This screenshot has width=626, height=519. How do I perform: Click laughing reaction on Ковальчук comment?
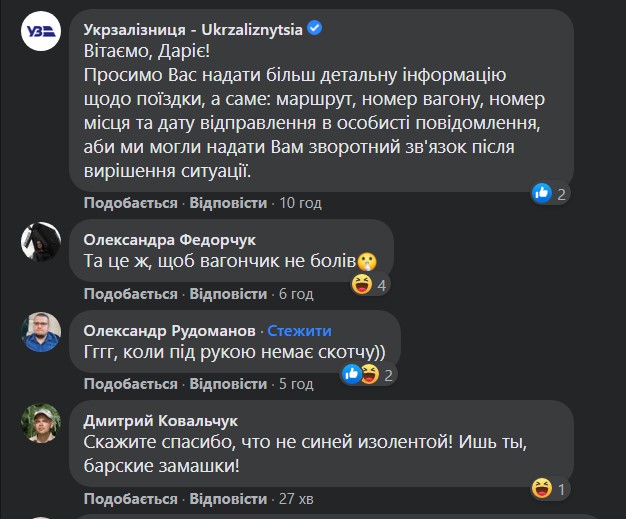[542, 488]
